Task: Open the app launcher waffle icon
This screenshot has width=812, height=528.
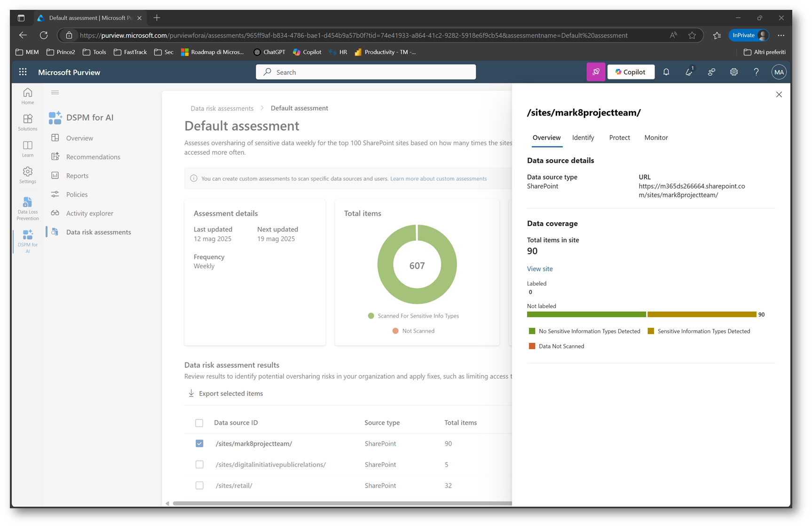Action: pyautogui.click(x=23, y=72)
